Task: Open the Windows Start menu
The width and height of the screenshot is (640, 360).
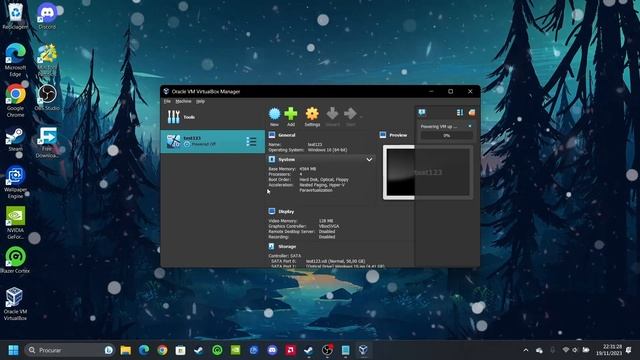Action: pyautogui.click(x=13, y=350)
